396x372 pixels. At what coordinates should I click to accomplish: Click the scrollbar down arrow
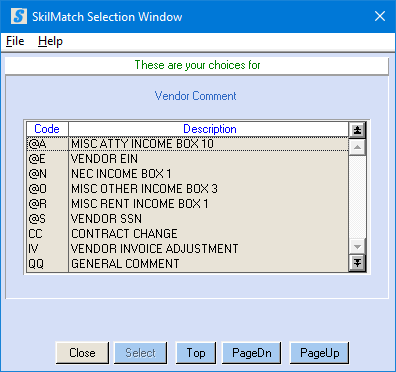pos(357,247)
